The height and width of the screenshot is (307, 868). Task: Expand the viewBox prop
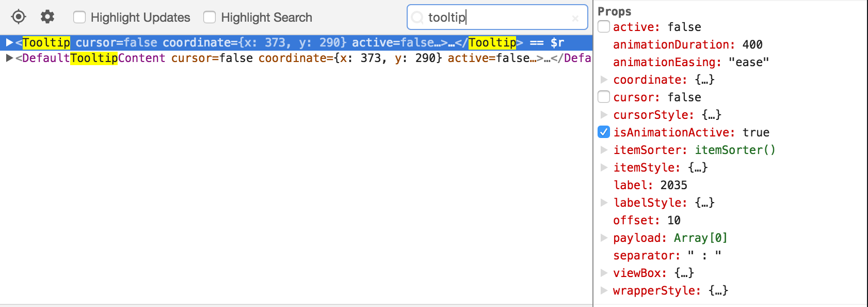(x=604, y=273)
